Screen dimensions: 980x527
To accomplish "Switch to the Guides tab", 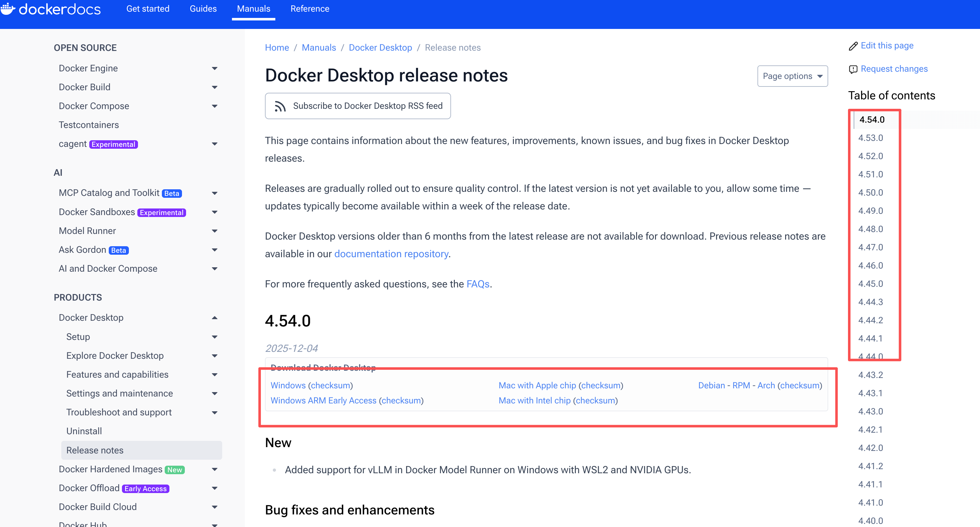I will click(203, 9).
